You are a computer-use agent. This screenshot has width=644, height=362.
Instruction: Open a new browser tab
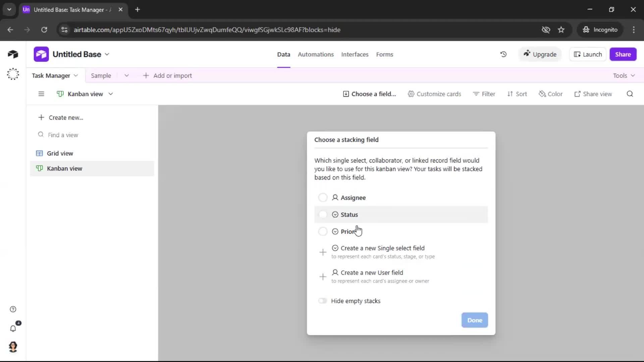(137, 9)
